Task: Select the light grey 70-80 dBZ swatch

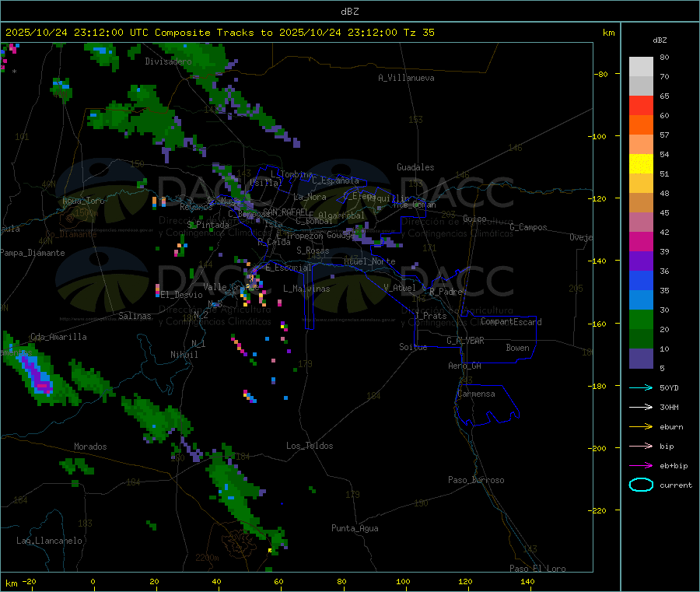Action: coord(641,67)
